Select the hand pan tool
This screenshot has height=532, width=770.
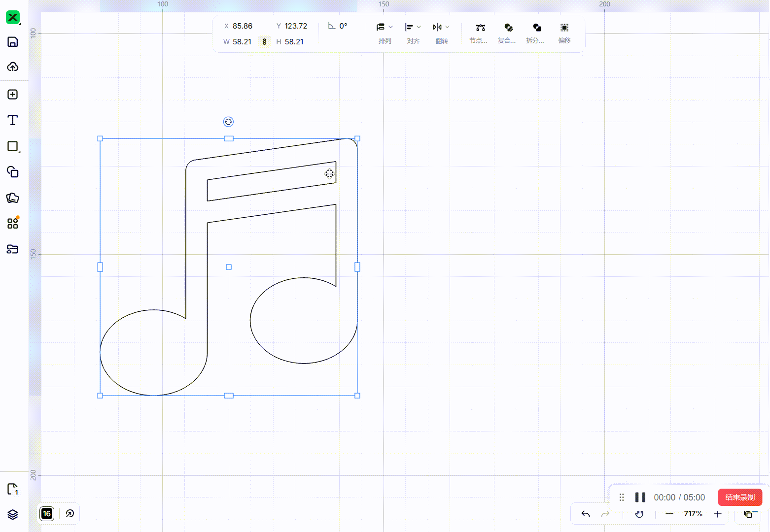tap(639, 514)
